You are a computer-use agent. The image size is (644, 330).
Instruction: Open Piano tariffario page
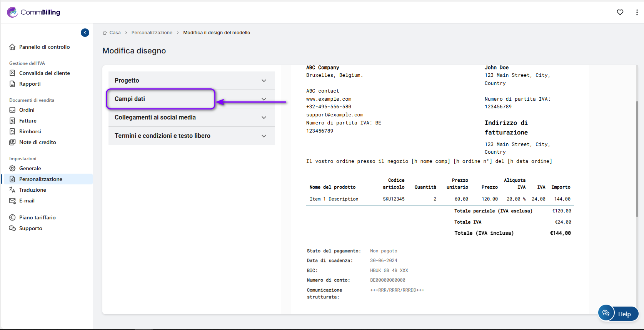click(37, 217)
